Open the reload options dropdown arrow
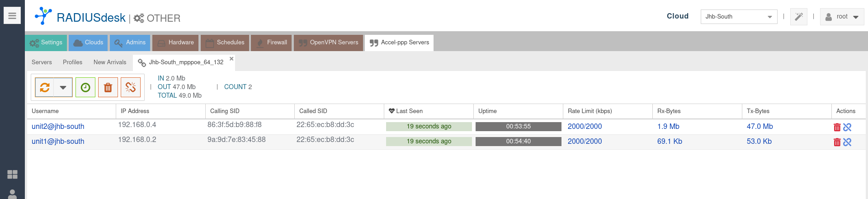The width and height of the screenshot is (868, 199). click(x=63, y=87)
